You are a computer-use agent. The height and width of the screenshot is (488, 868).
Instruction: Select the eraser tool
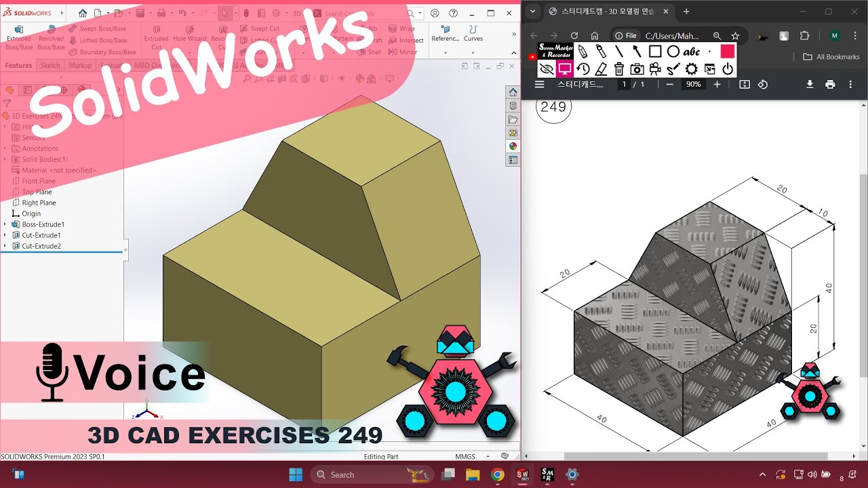[x=601, y=69]
